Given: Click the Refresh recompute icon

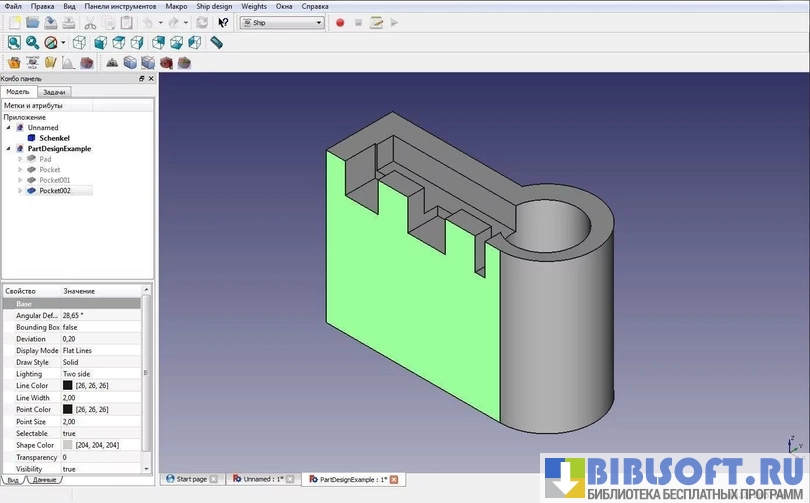Looking at the screenshot, I should 203,22.
